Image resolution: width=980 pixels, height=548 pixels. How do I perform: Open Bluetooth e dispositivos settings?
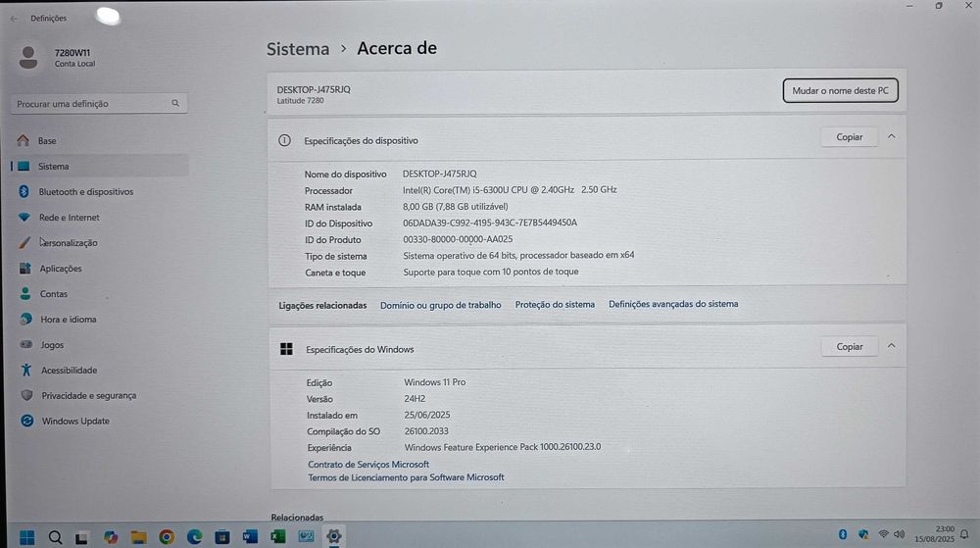point(85,192)
